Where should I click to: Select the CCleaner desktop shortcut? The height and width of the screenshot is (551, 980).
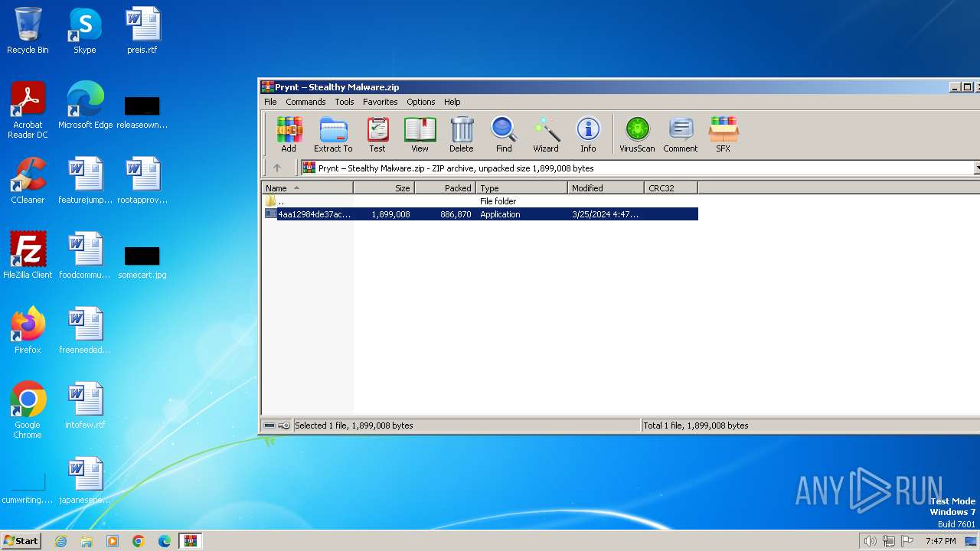(x=28, y=181)
